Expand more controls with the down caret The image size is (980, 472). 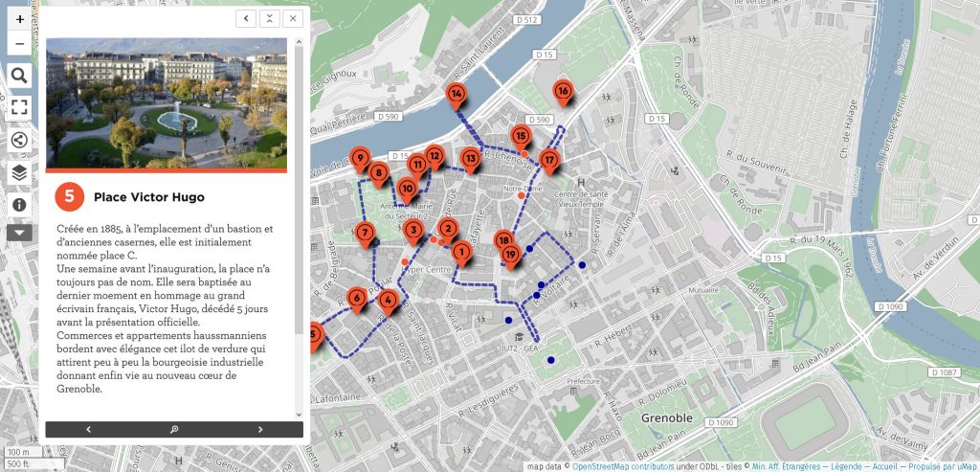pos(20,232)
